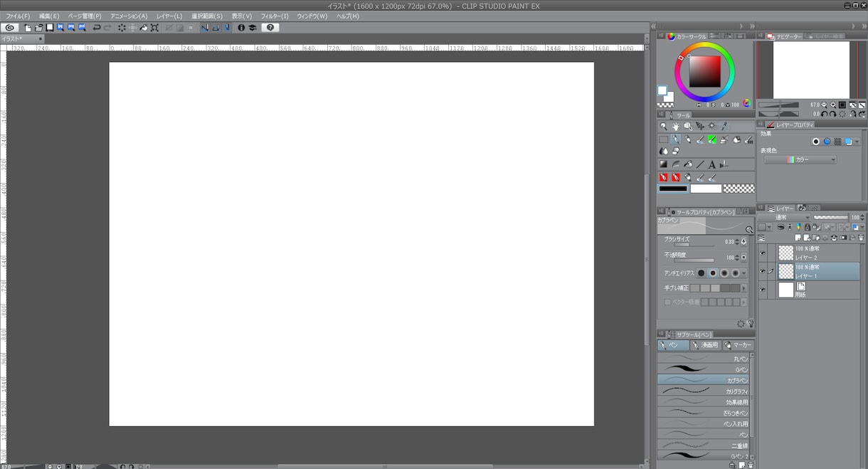This screenshot has height=469, width=868.
Task: Hide the 用紙 paper layer
Action: [x=763, y=290]
